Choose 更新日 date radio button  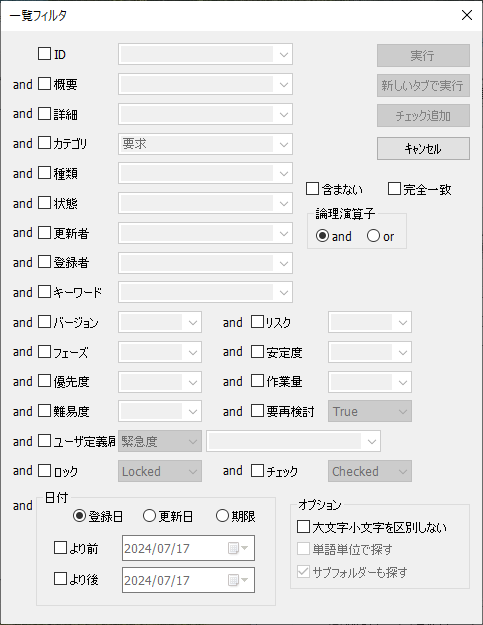149,516
